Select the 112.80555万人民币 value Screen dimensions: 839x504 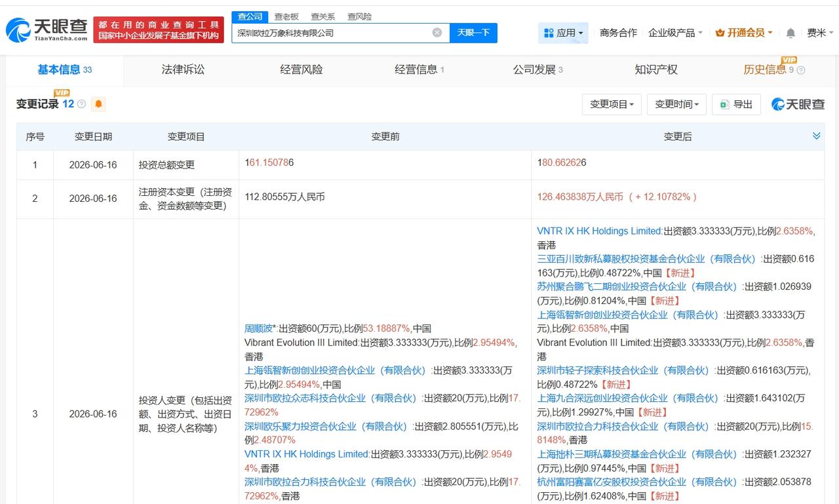tap(284, 197)
